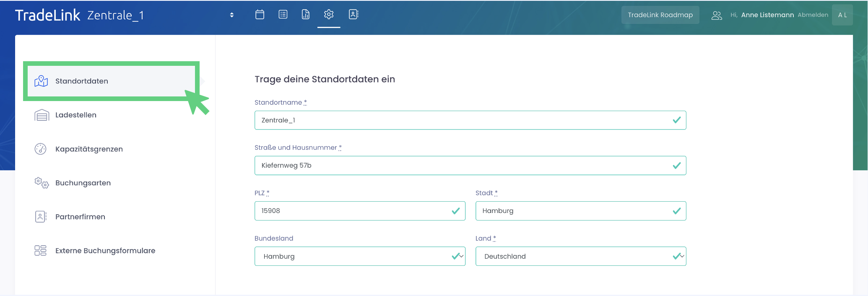The width and height of the screenshot is (868, 296).
Task: Open the Partnerfirmen section
Action: tap(80, 217)
